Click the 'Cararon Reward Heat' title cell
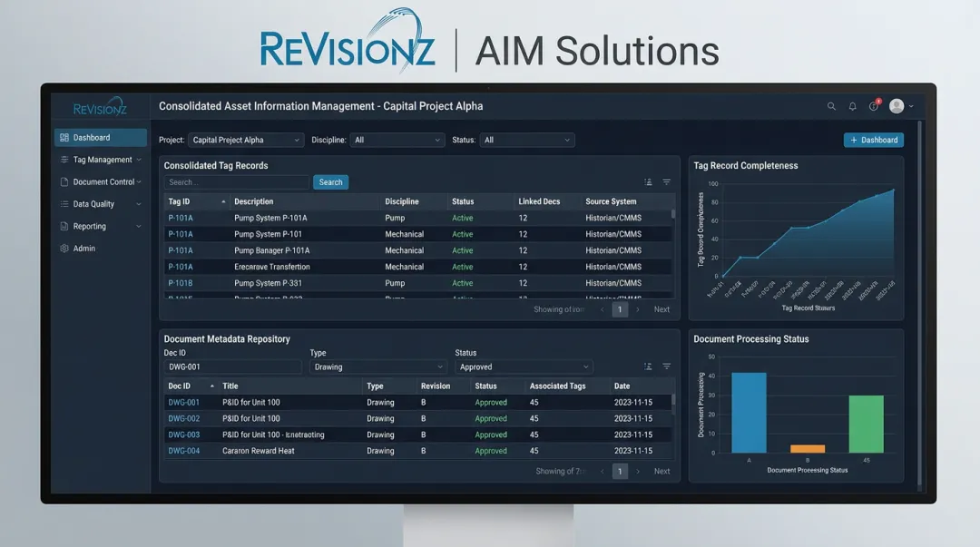The image size is (980, 547). 258,451
